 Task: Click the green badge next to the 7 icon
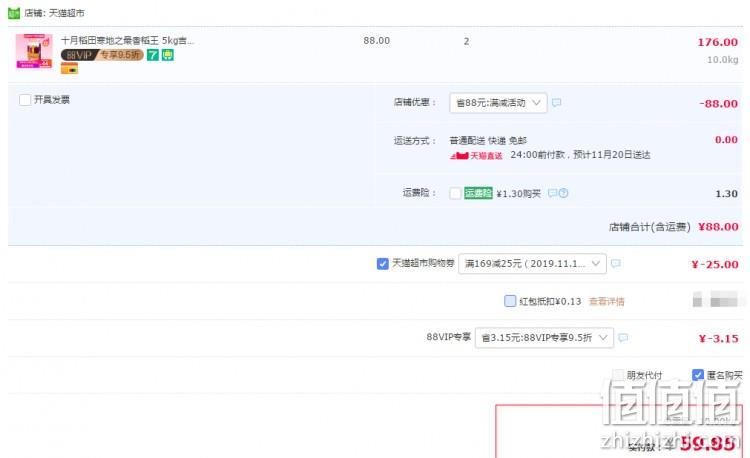click(167, 55)
